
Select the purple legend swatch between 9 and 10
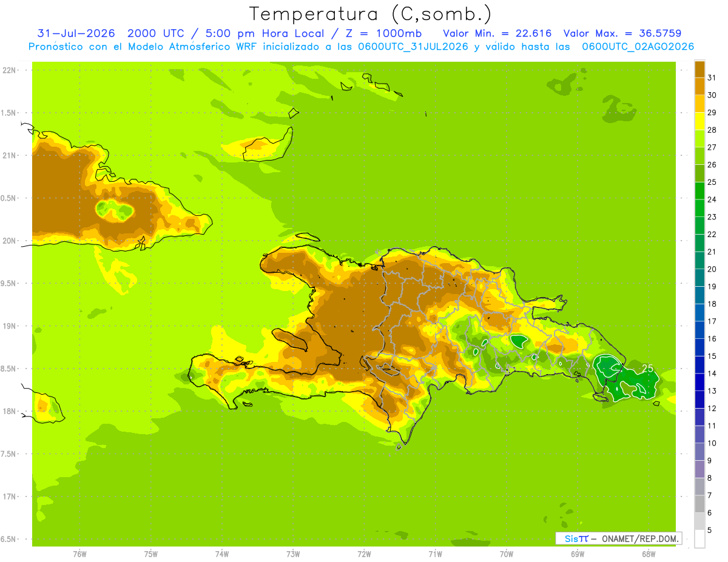click(699, 452)
